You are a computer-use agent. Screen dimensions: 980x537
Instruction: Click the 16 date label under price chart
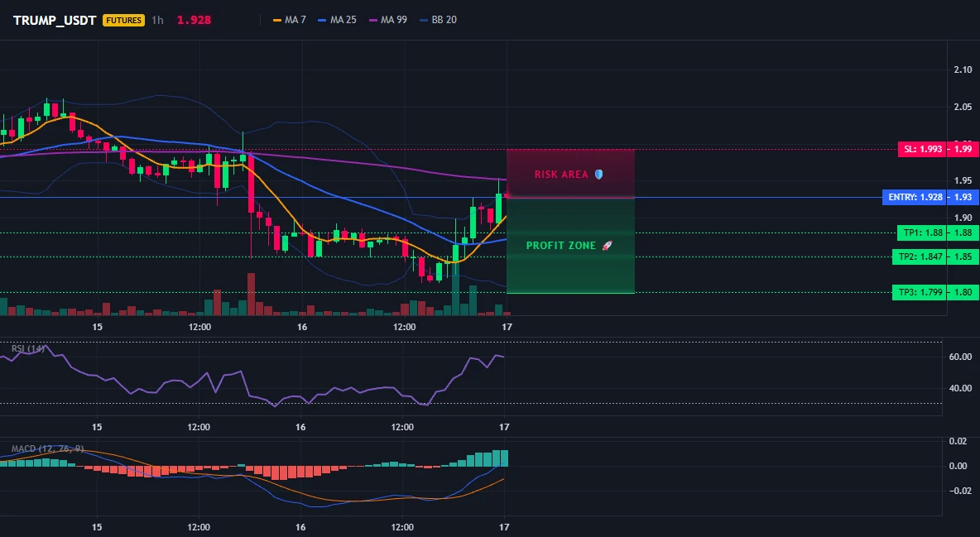[302, 327]
